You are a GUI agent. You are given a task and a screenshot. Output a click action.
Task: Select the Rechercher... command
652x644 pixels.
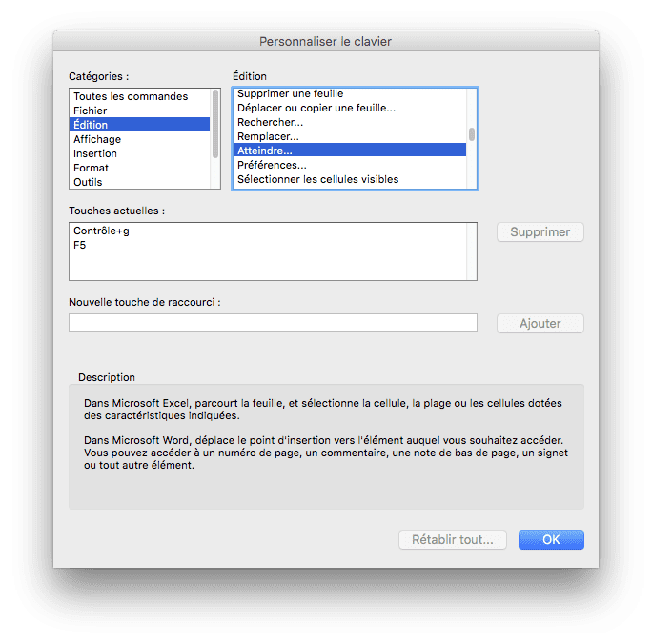[350, 122]
